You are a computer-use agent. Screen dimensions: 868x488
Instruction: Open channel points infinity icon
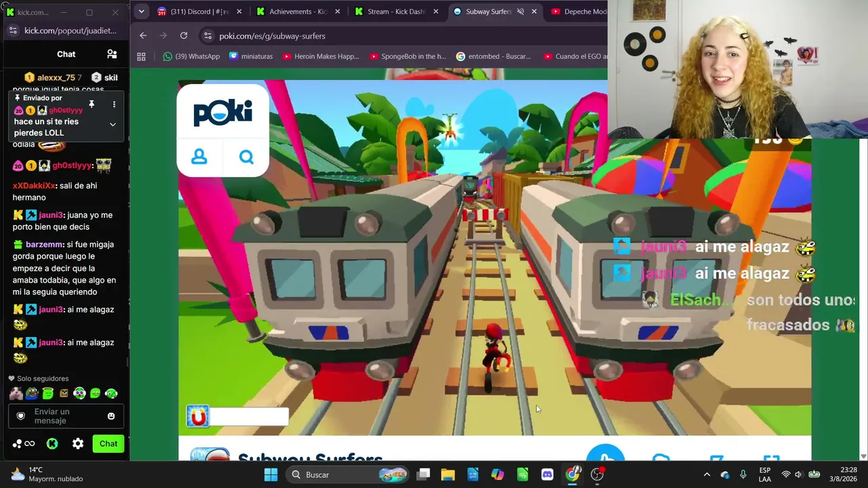[x=29, y=444]
